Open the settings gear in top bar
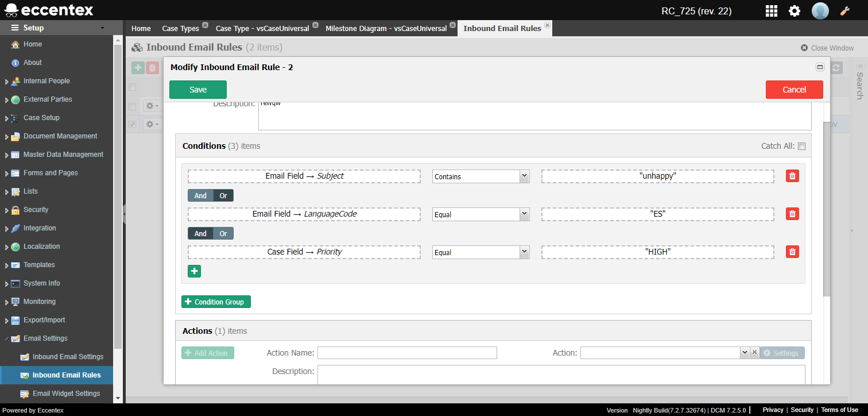This screenshot has width=868, height=416. pos(795,10)
